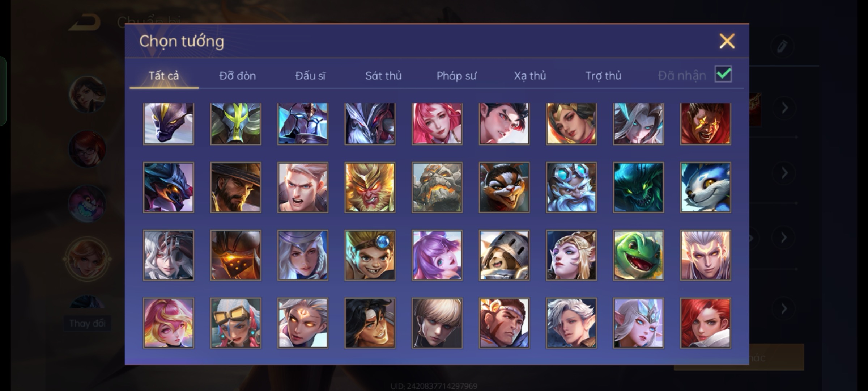
Task: Switch to the Đỡ đòn tab
Action: pos(237,76)
